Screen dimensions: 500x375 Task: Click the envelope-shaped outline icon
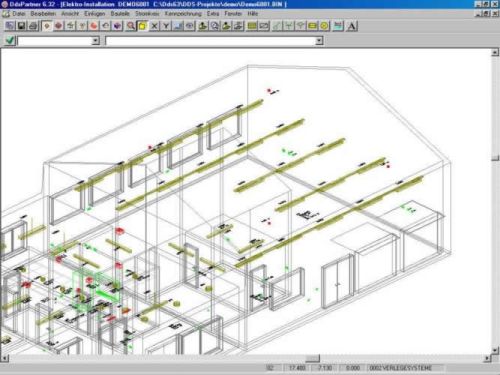264,26
